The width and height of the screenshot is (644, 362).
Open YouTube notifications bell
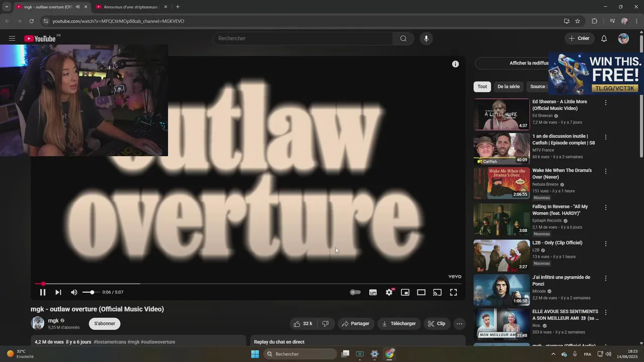[x=604, y=39]
